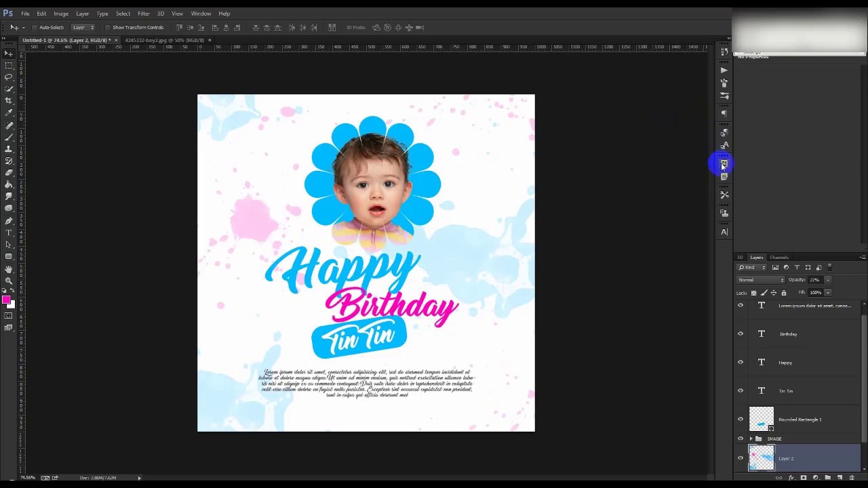Open status bar info arrow
Image resolution: width=868 pixels, height=488 pixels.
point(139,478)
